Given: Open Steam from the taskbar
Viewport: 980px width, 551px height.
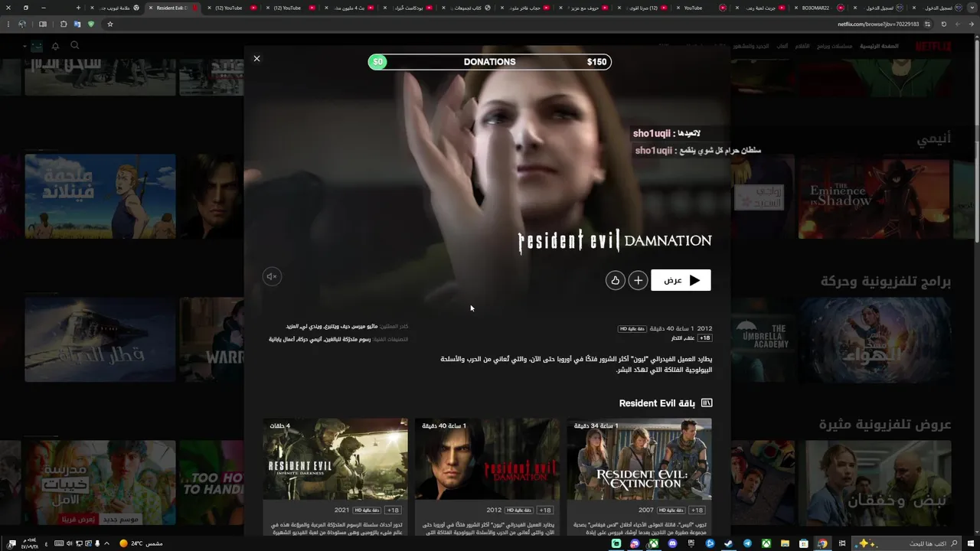Looking at the screenshot, I should [x=729, y=543].
